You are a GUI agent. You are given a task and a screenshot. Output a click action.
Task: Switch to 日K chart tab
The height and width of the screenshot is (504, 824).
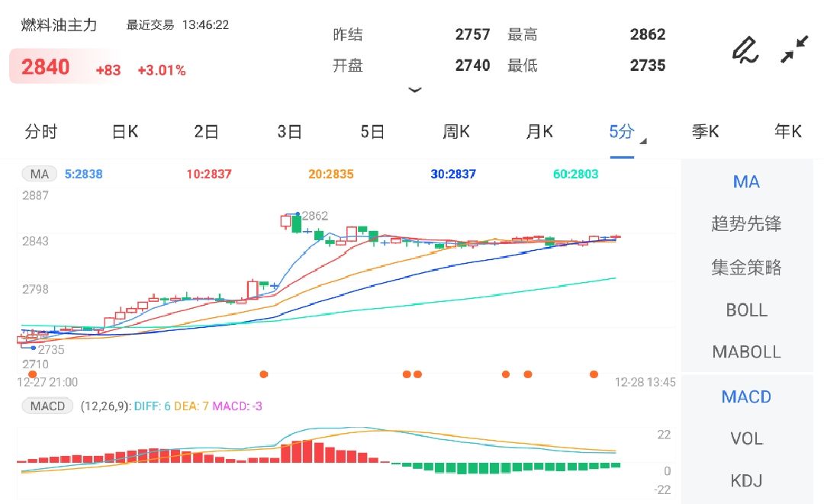tap(125, 131)
